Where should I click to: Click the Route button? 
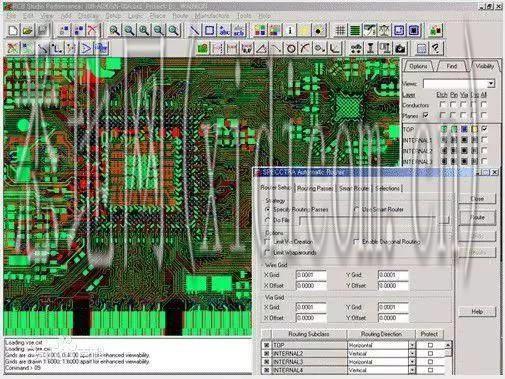coord(477,217)
